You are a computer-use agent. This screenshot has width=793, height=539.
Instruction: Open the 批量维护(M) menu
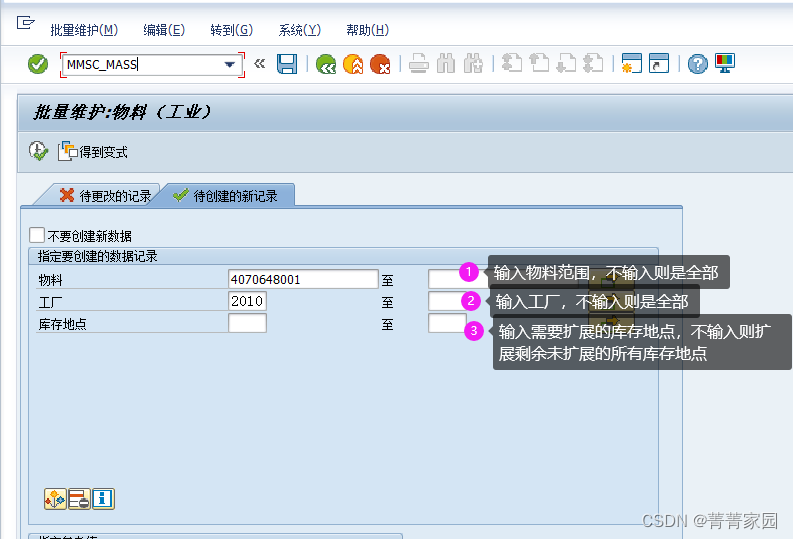(x=84, y=30)
